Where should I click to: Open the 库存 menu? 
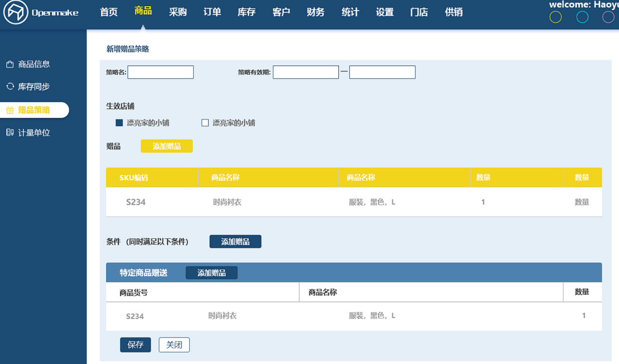(x=246, y=12)
